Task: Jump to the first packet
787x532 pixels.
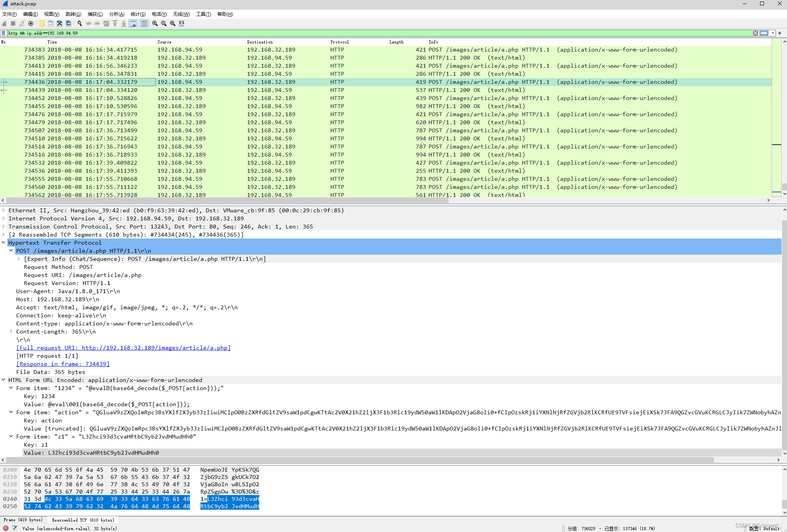Action: click(x=115, y=23)
